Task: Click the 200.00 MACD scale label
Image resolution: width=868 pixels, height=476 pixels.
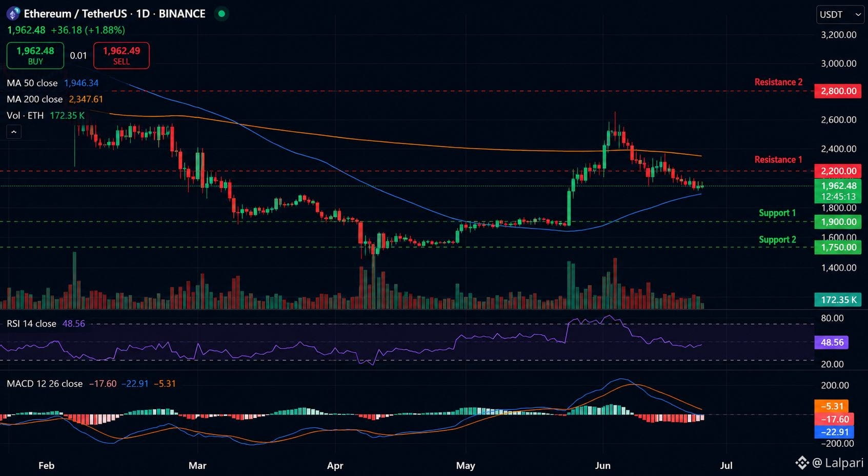Action: pos(835,385)
